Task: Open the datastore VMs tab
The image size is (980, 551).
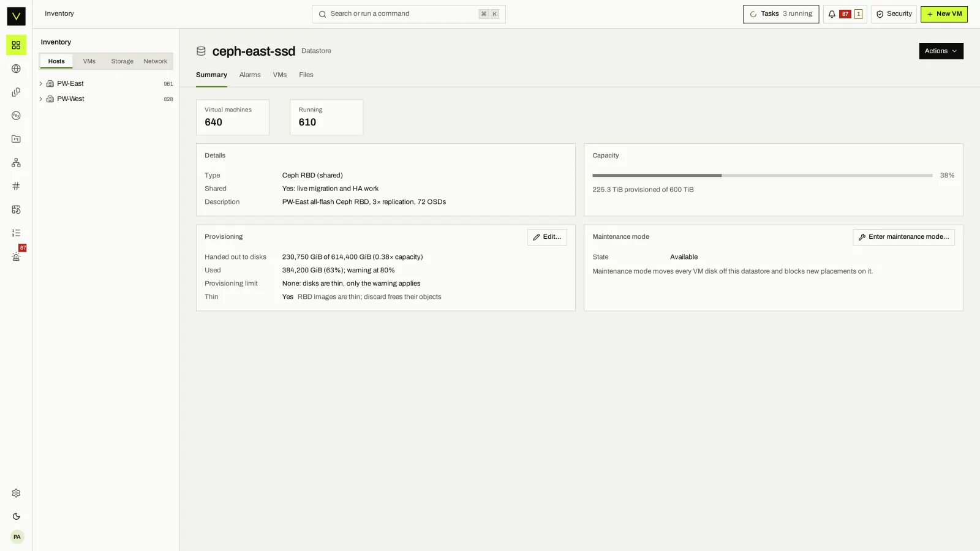Action: pos(280,75)
